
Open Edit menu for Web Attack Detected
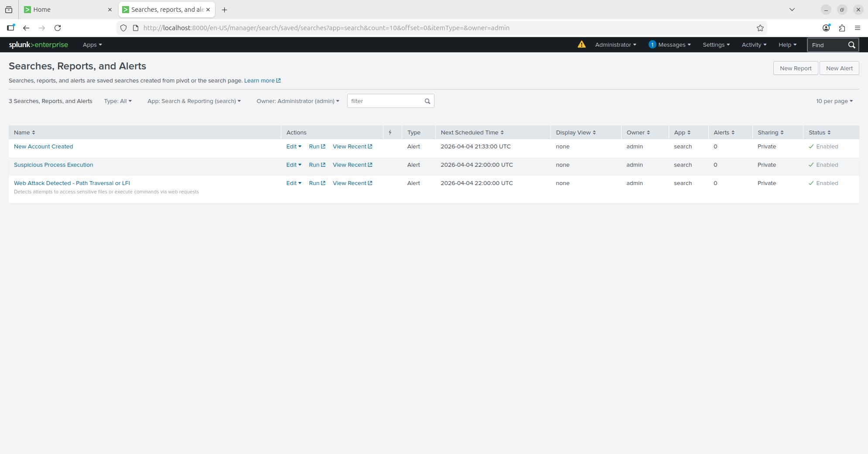tap(294, 183)
